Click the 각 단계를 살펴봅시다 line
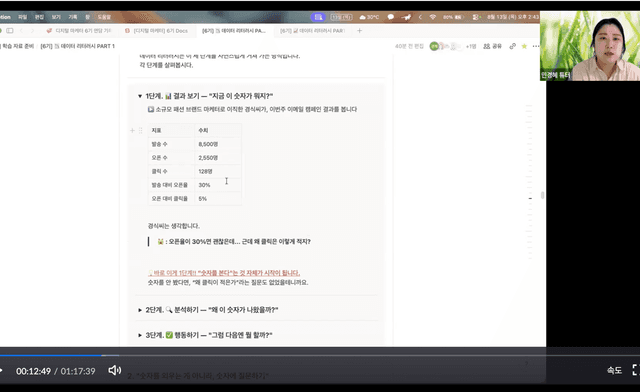Image resolution: width=640 pixels, height=392 pixels. 166,65
